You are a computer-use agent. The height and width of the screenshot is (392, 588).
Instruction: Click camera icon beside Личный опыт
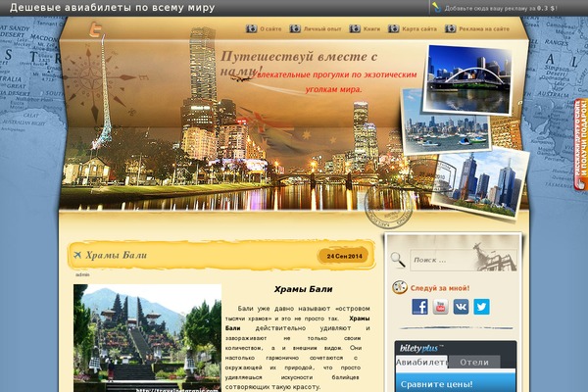(x=295, y=28)
